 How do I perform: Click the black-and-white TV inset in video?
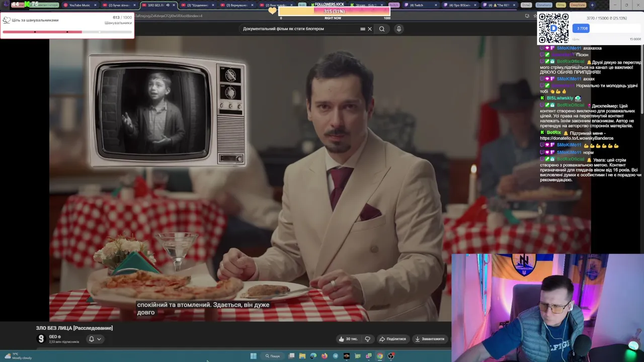click(x=168, y=112)
